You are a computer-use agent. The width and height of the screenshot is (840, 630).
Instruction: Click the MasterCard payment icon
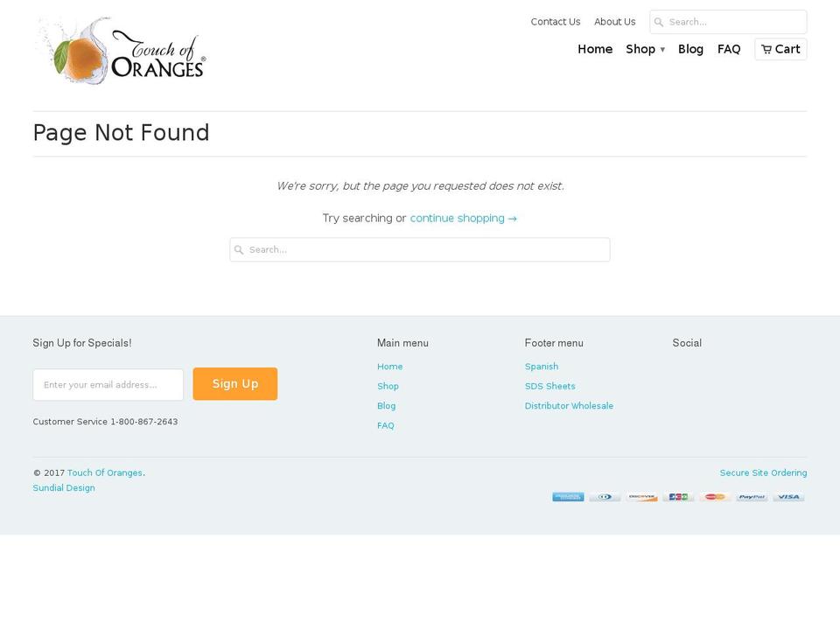(715, 497)
